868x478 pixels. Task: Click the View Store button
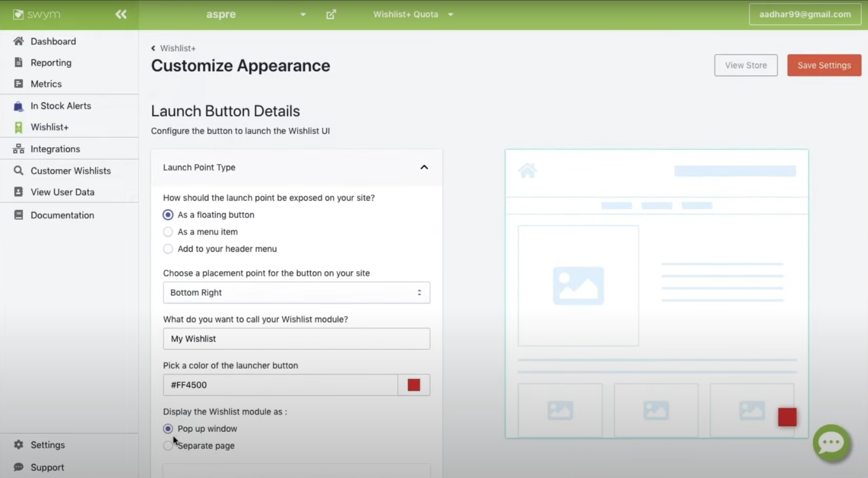click(x=746, y=65)
